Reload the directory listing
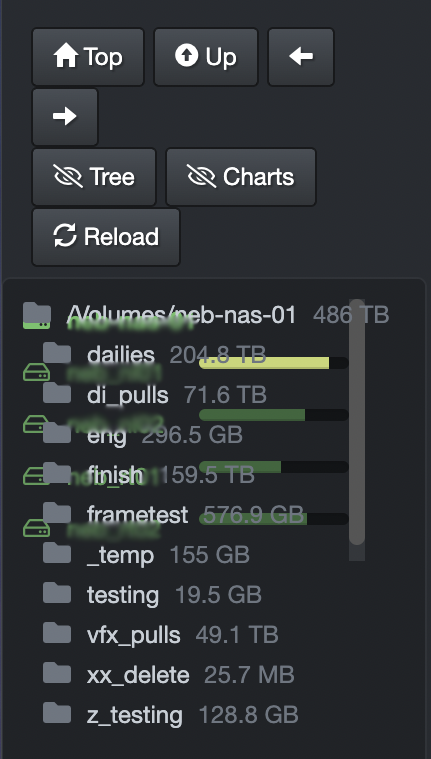 (x=106, y=237)
